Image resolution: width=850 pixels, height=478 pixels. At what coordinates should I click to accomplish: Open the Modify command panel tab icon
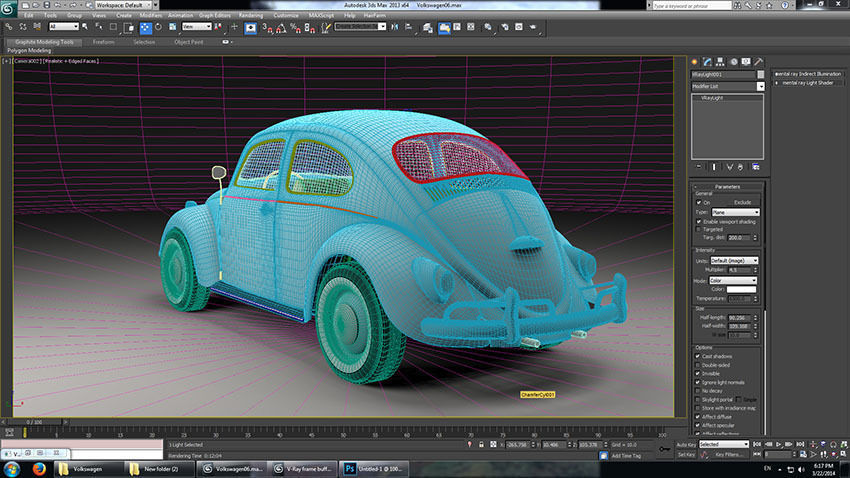707,62
